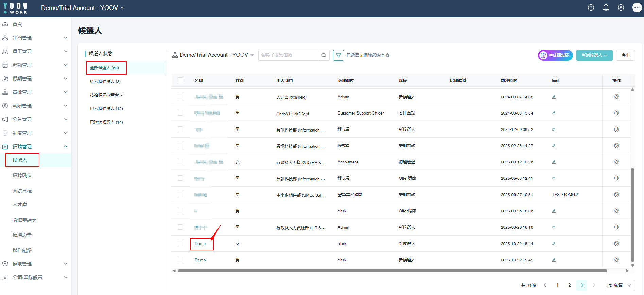Open 招聘職位 in the sidebar
The image size is (644, 295).
click(x=22, y=175)
